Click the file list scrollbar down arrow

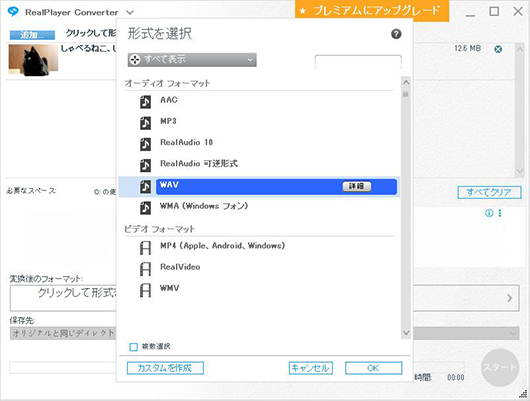[520, 171]
